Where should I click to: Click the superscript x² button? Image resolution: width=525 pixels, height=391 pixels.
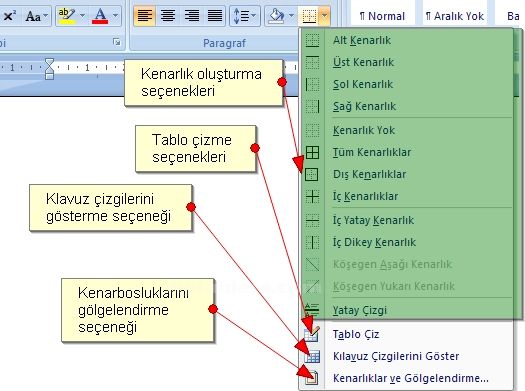click(9, 16)
